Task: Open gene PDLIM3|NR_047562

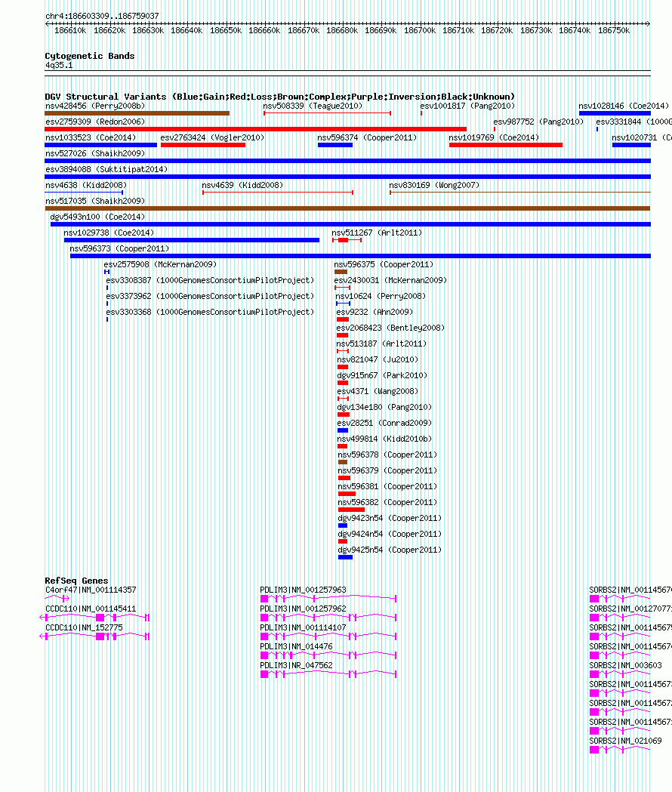Action: tap(296, 665)
